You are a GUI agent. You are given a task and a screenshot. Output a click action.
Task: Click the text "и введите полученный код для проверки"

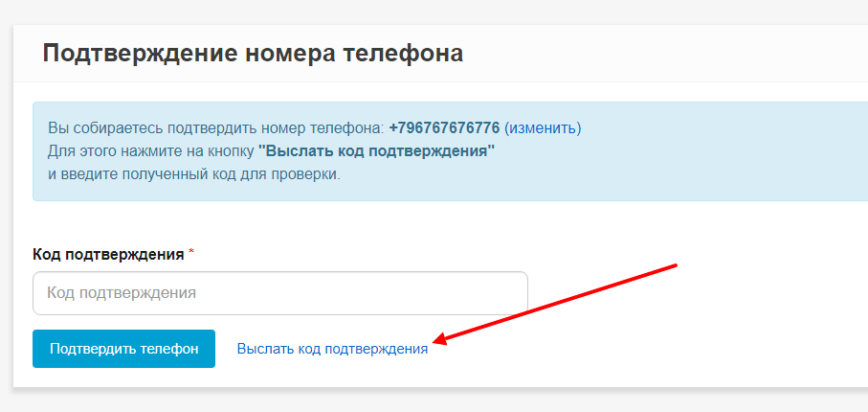pos(194,174)
